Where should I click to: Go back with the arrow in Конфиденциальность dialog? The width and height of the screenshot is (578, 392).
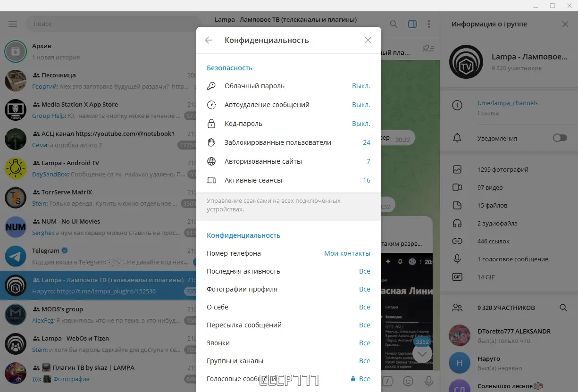(209, 41)
